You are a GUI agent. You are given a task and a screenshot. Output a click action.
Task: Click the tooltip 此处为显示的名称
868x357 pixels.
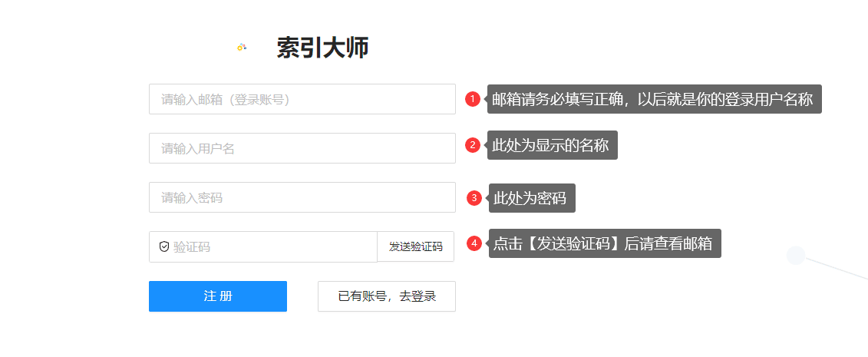pyautogui.click(x=553, y=145)
